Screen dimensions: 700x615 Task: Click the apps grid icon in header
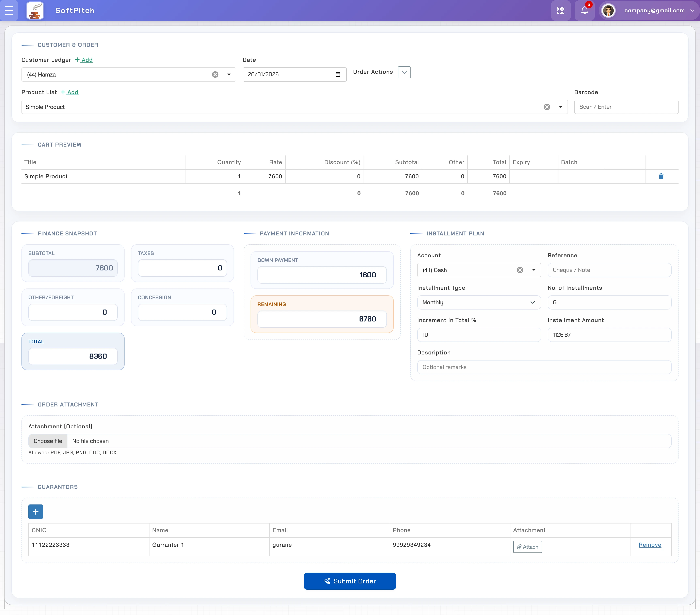click(x=561, y=11)
